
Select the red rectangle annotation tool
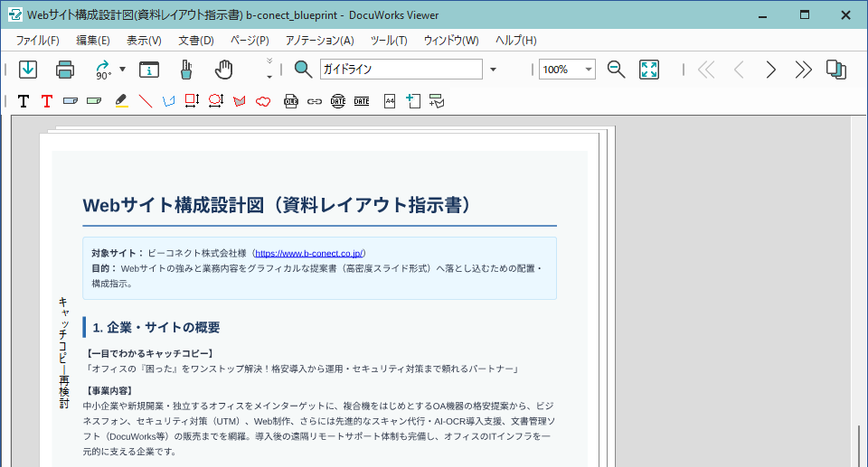[192, 100]
